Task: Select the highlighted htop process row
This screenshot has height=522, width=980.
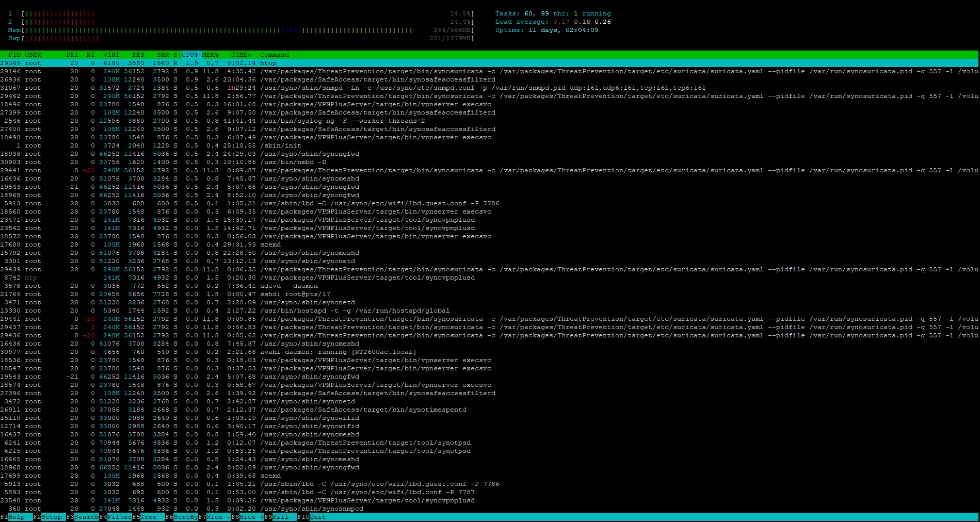Action: (x=268, y=63)
